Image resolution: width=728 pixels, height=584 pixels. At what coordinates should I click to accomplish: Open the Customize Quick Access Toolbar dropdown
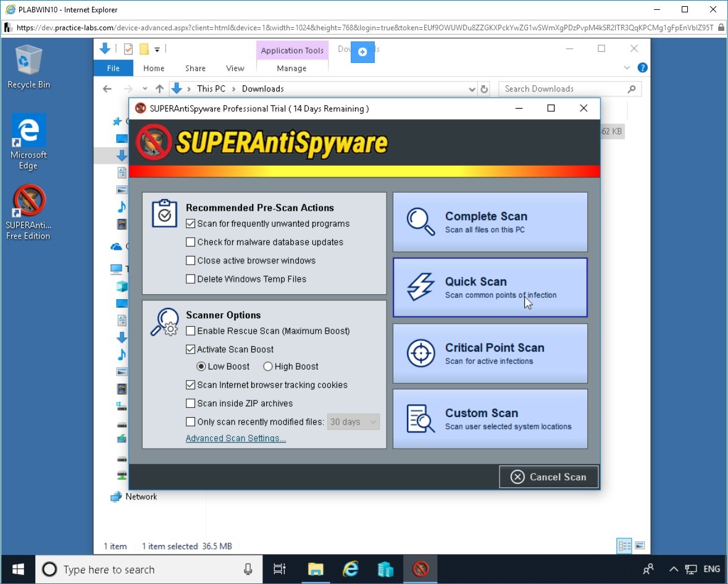(x=157, y=49)
